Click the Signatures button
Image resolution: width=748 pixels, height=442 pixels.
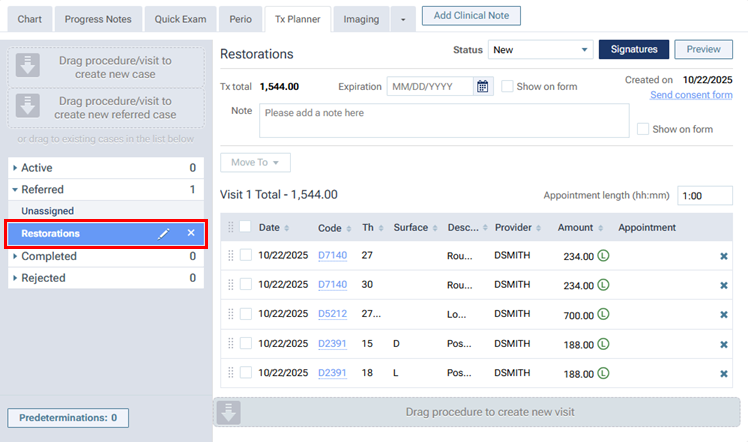tap(633, 50)
